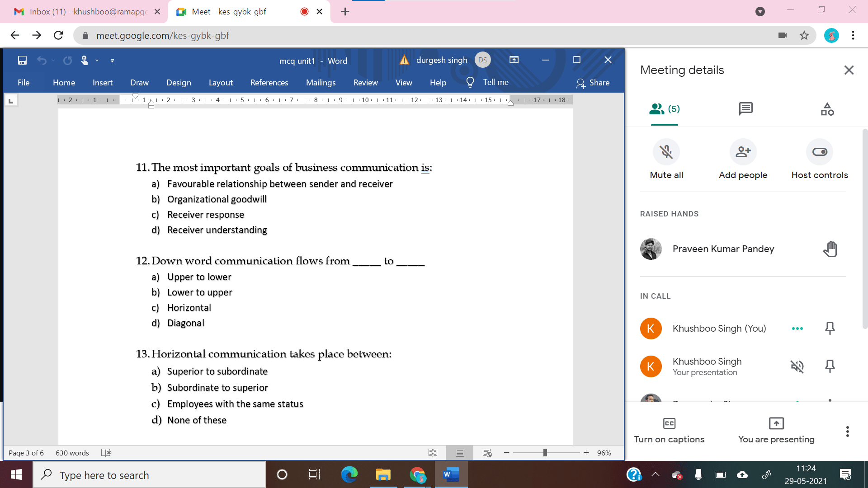Click the Activities icon in the Meet panel
The width and height of the screenshot is (868, 488).
click(827, 109)
